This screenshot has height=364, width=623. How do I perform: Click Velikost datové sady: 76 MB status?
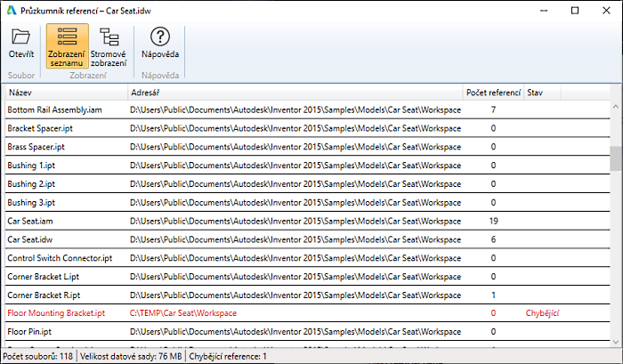pos(131,357)
